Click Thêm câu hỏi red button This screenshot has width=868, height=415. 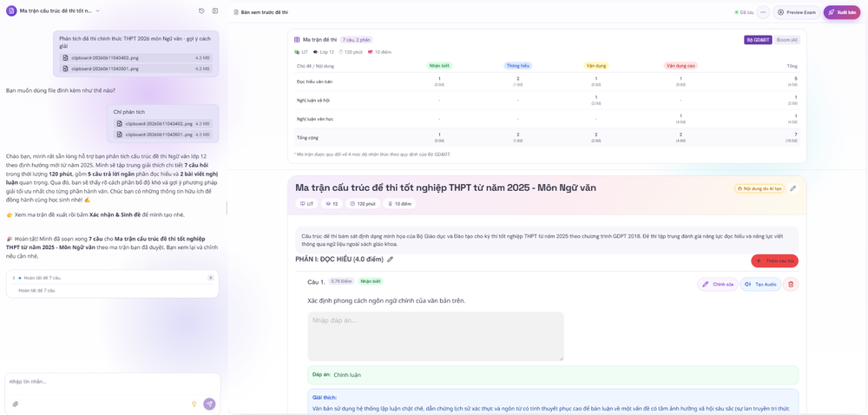click(774, 260)
